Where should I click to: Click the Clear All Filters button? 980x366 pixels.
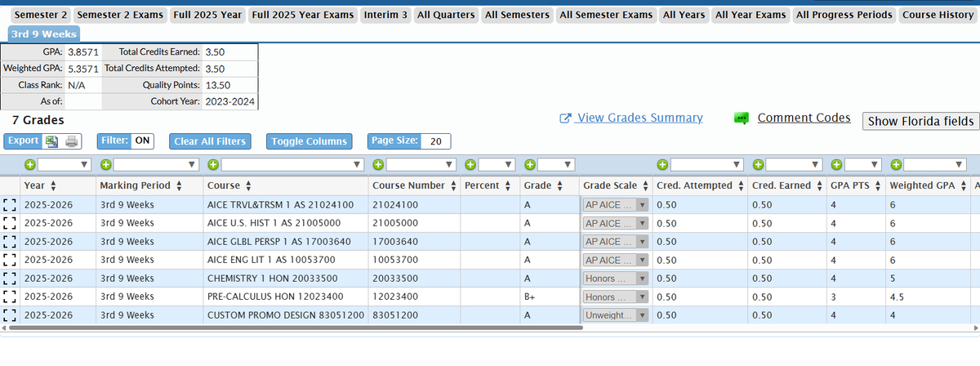click(210, 141)
